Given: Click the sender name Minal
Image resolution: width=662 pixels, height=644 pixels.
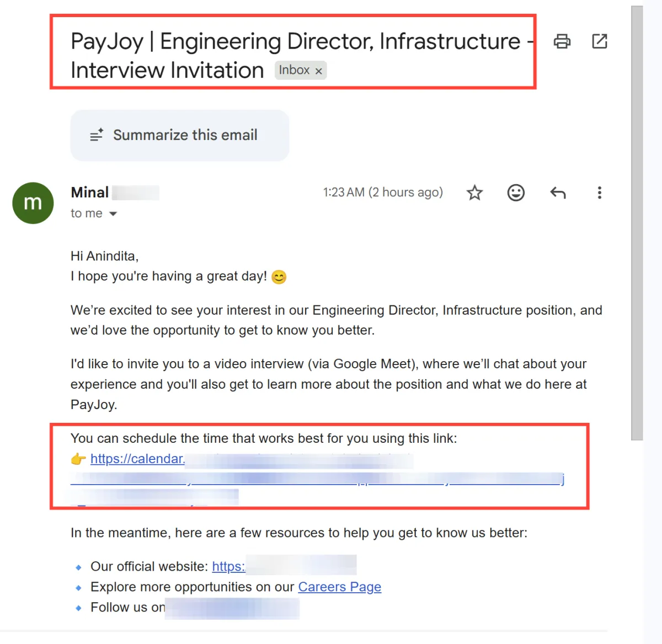Looking at the screenshot, I should point(90,192).
